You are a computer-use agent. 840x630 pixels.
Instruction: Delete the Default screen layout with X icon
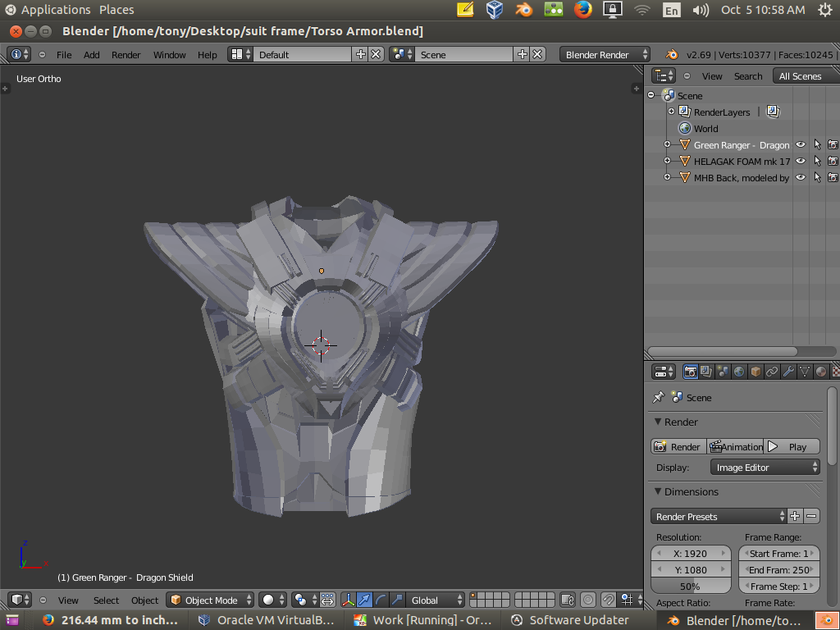coord(376,54)
